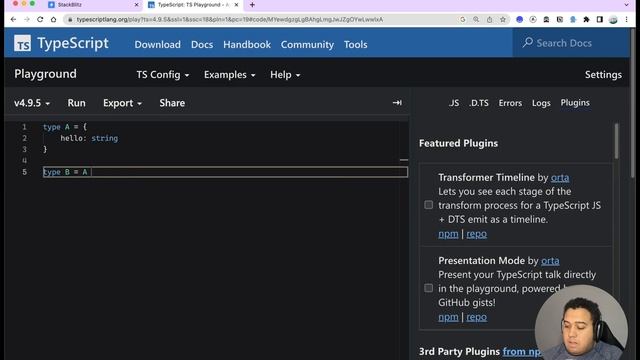Close the StackBlitz tab
Viewport: 640px width, 360px height.
click(x=136, y=5)
